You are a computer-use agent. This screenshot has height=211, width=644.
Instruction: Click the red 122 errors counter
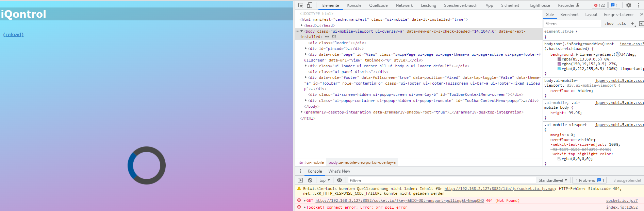point(599,5)
